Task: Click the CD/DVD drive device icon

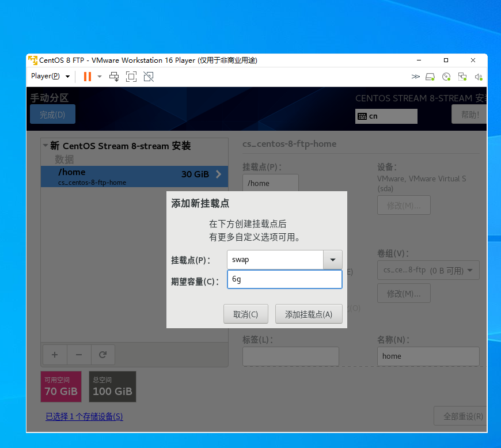Action: pyautogui.click(x=446, y=77)
